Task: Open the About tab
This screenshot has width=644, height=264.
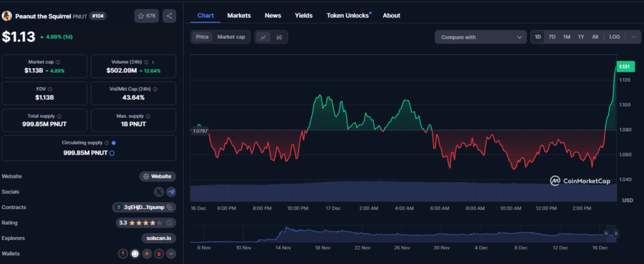Action: pos(391,16)
